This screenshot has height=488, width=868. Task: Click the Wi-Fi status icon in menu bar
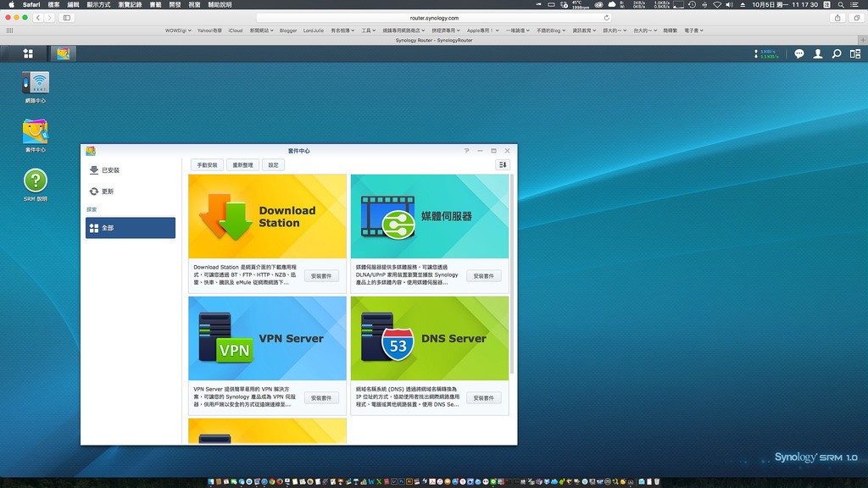[x=717, y=4]
